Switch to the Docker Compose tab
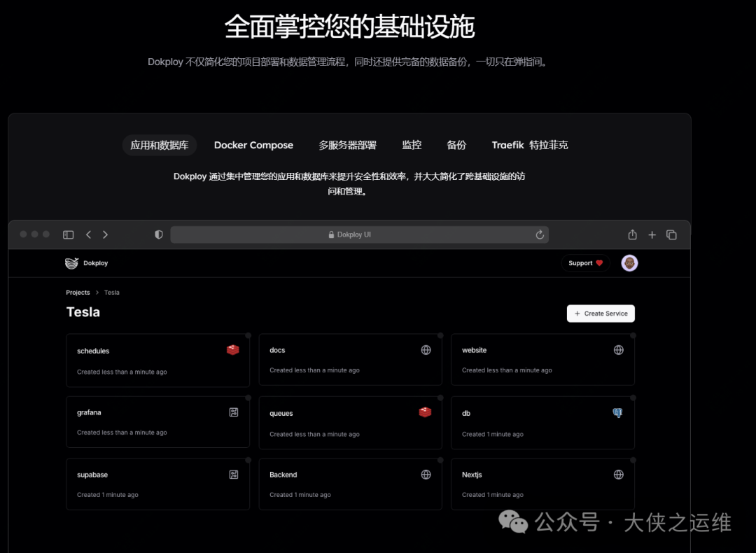Viewport: 756px width, 553px height. click(253, 145)
